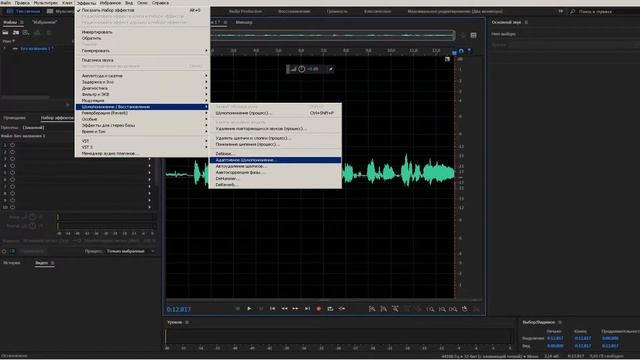
Task: Open the 'Вид' menu in menu bar
Action: coord(129,3)
